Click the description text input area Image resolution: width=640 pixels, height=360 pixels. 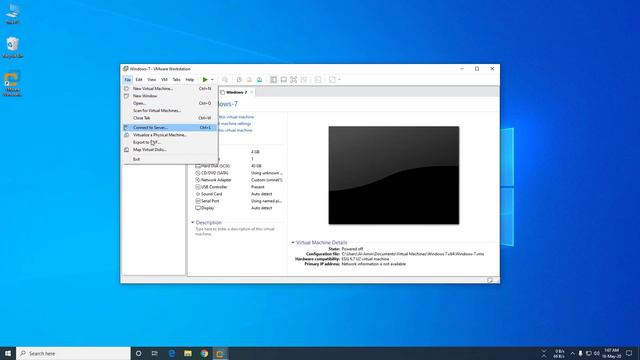tap(235, 231)
